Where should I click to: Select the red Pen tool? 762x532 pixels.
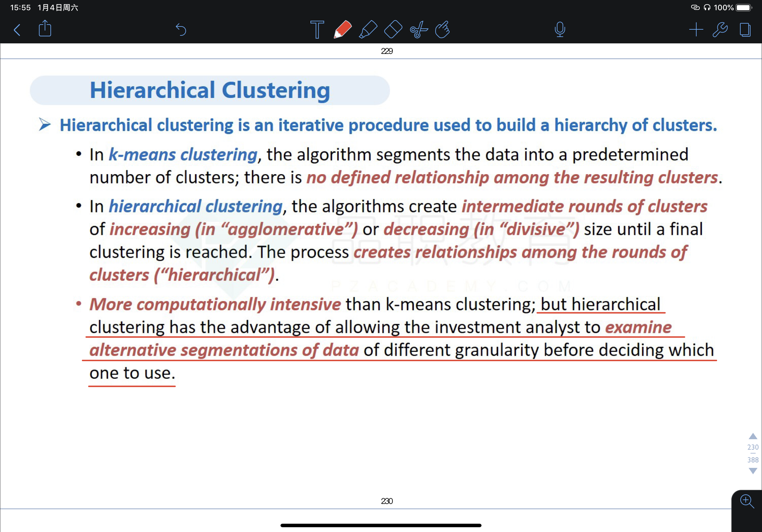(x=342, y=30)
